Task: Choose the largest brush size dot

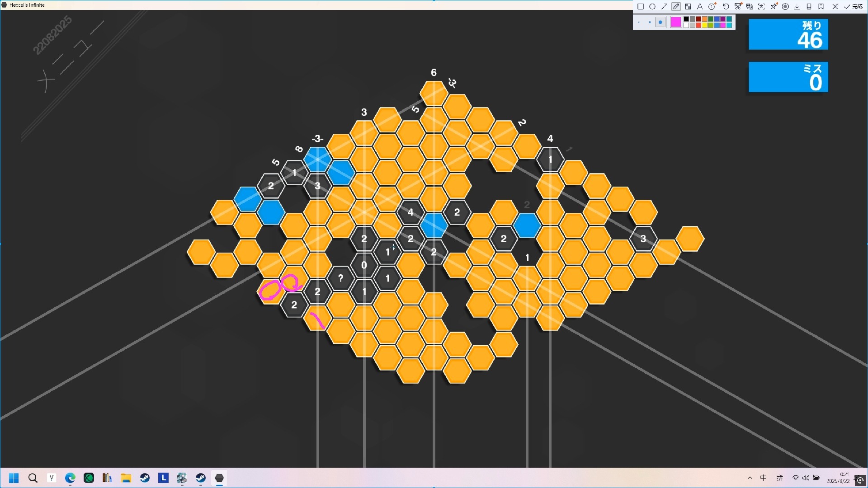Action: (660, 22)
